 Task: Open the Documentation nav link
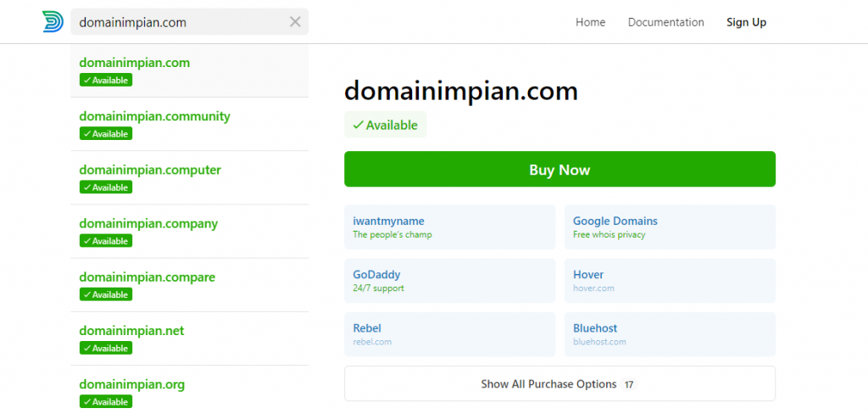[x=666, y=22]
